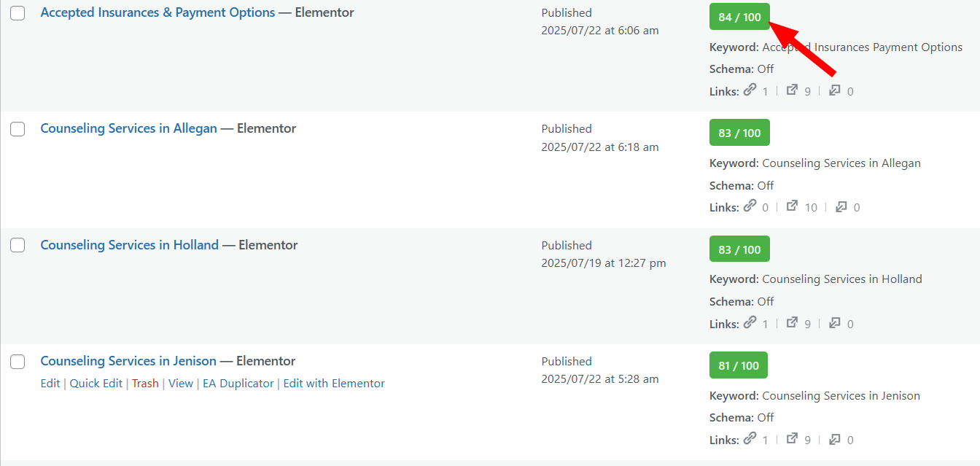
Task: Tick the Counseling Services in Holland checkbox
Action: coord(17,246)
